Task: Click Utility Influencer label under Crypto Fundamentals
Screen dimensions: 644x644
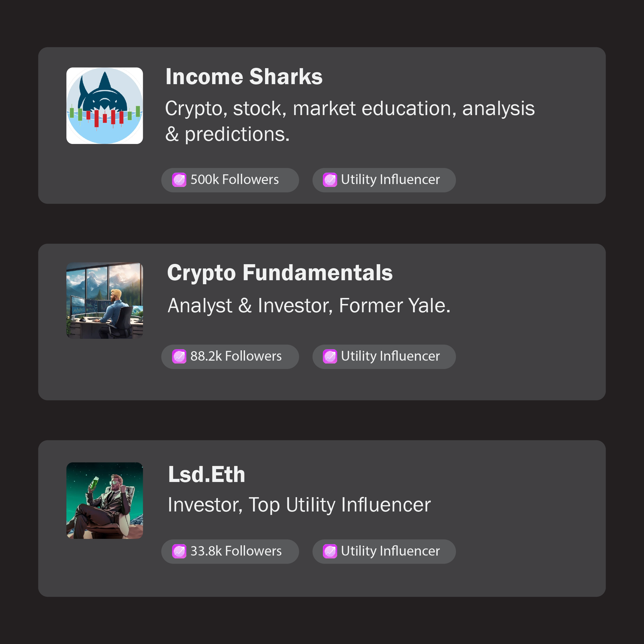Action: tap(390, 356)
